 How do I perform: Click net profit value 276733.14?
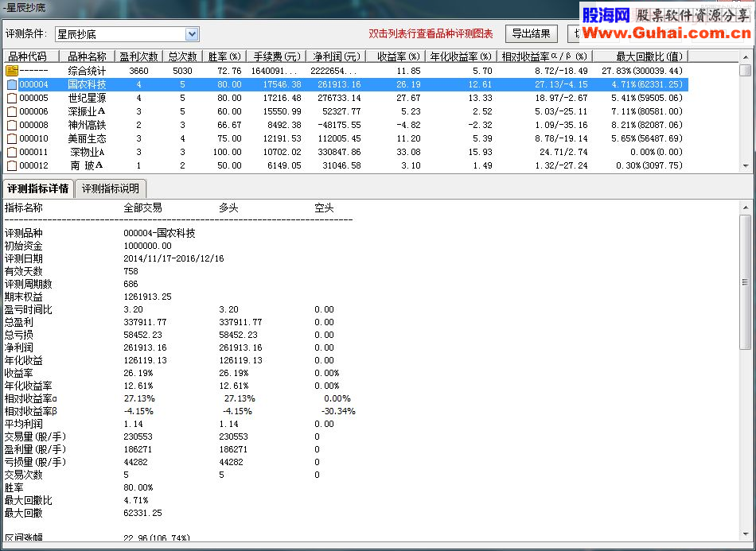pos(339,99)
